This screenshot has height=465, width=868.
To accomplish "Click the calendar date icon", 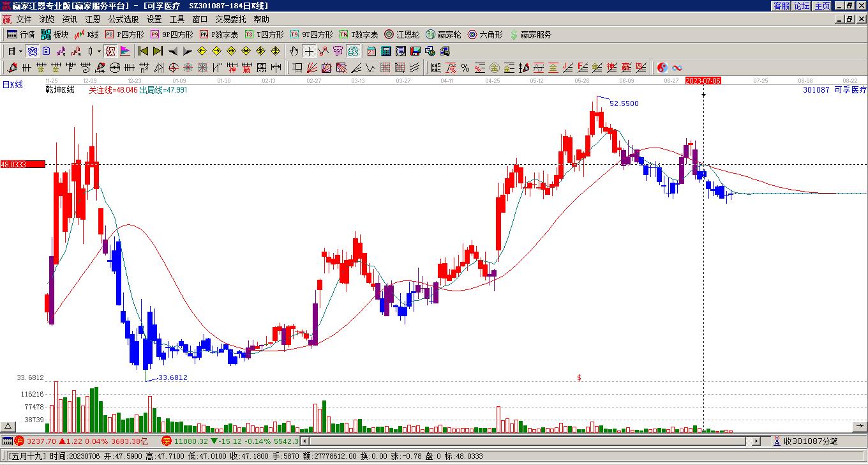I will tap(371, 51).
